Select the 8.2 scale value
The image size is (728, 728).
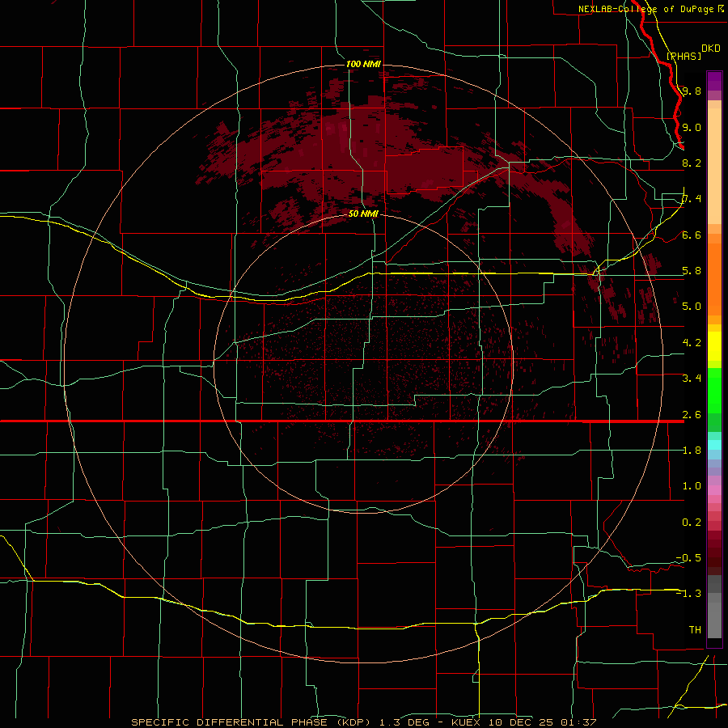click(x=692, y=163)
